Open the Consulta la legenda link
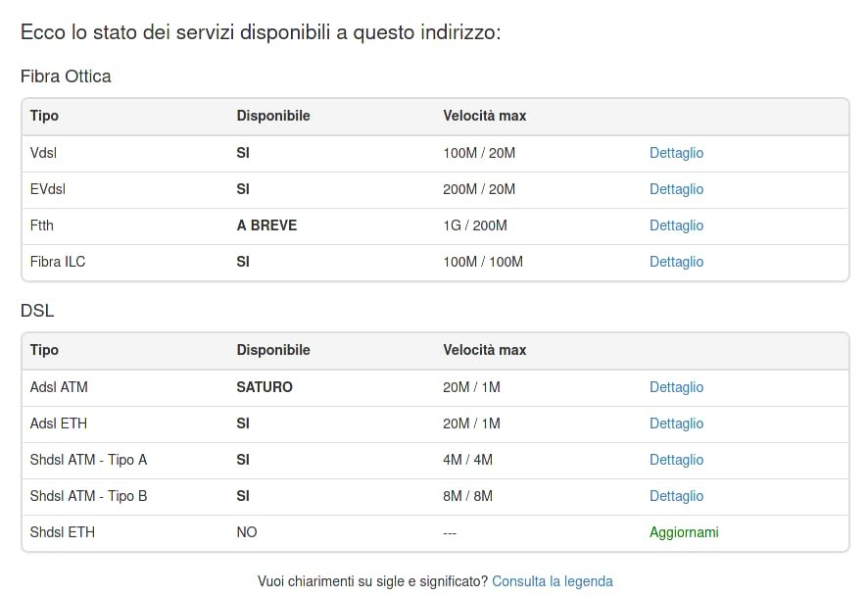 [x=552, y=581]
